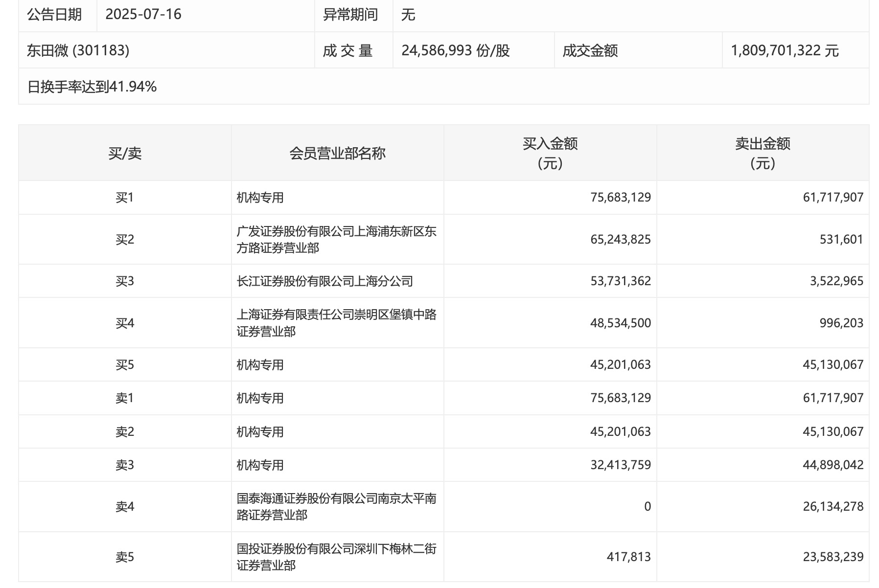Click 机构专用 in the 买1 row
This screenshot has height=588, width=879.
coord(260,198)
